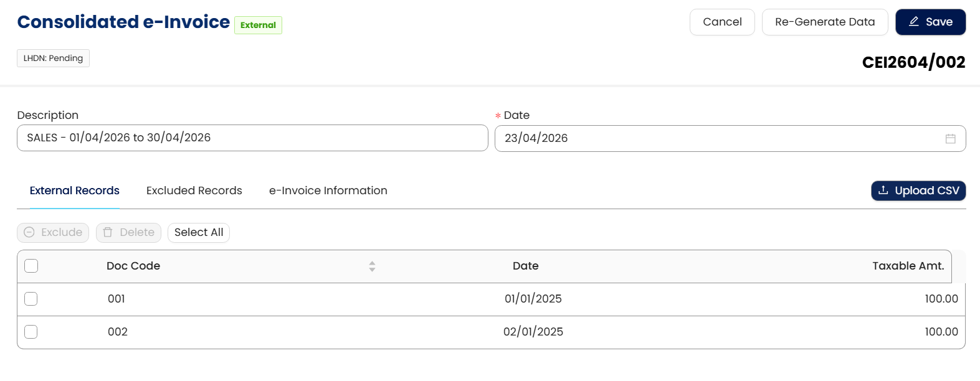The width and height of the screenshot is (980, 381).
Task: Click the LHDN: Pending status tag
Action: (x=53, y=59)
